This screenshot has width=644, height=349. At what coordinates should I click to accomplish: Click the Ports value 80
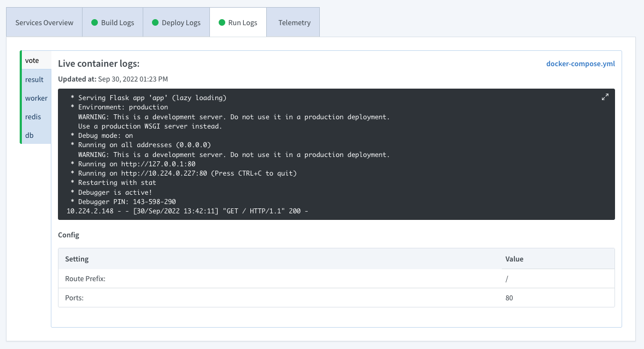[x=510, y=298]
